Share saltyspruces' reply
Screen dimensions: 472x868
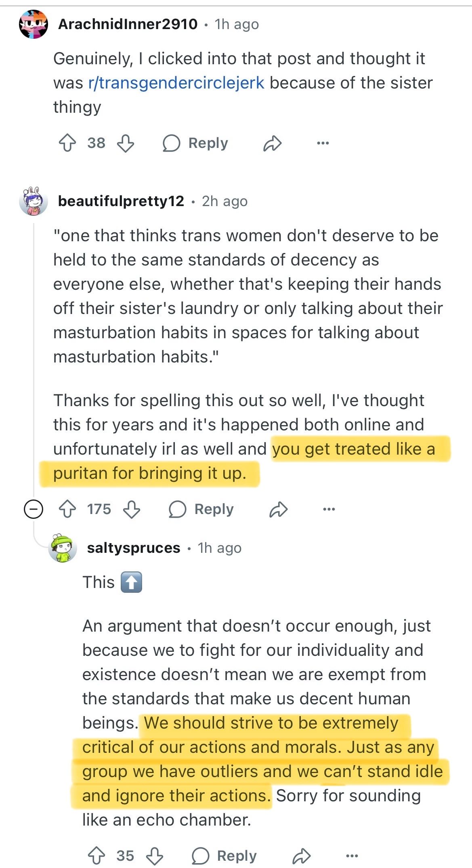pyautogui.click(x=301, y=856)
